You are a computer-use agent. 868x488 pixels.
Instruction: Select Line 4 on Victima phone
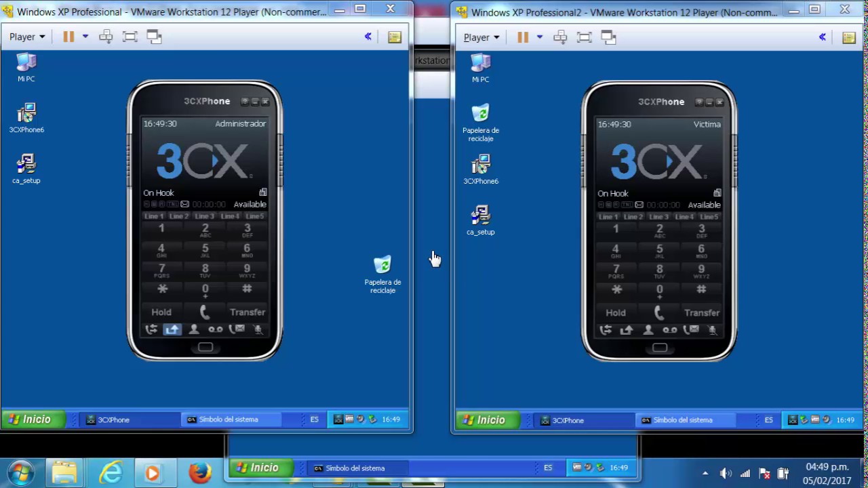pyautogui.click(x=684, y=217)
